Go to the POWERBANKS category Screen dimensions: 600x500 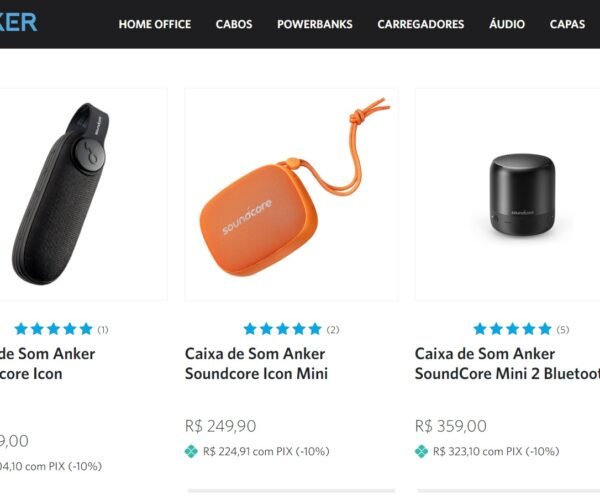(x=315, y=24)
